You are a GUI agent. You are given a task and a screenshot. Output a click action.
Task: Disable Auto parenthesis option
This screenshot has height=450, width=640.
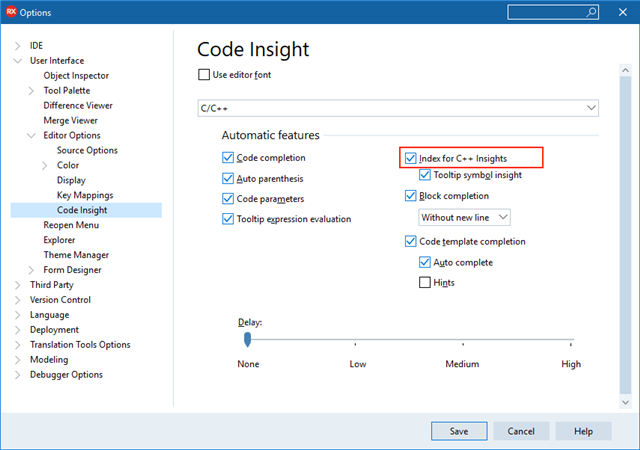pos(228,178)
